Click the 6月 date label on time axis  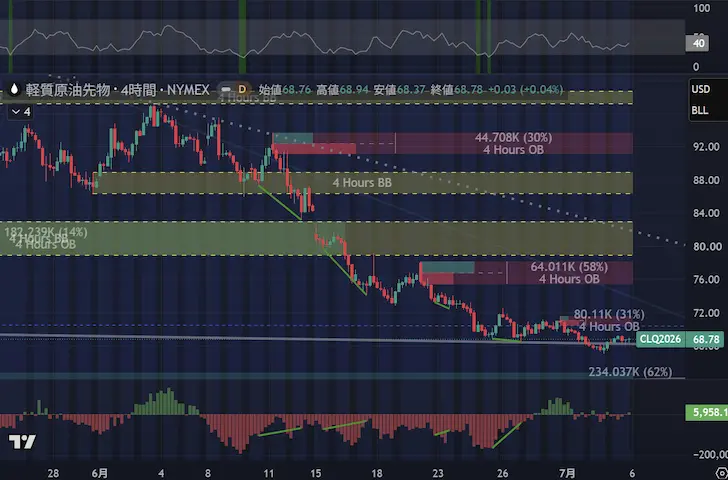tap(100, 473)
